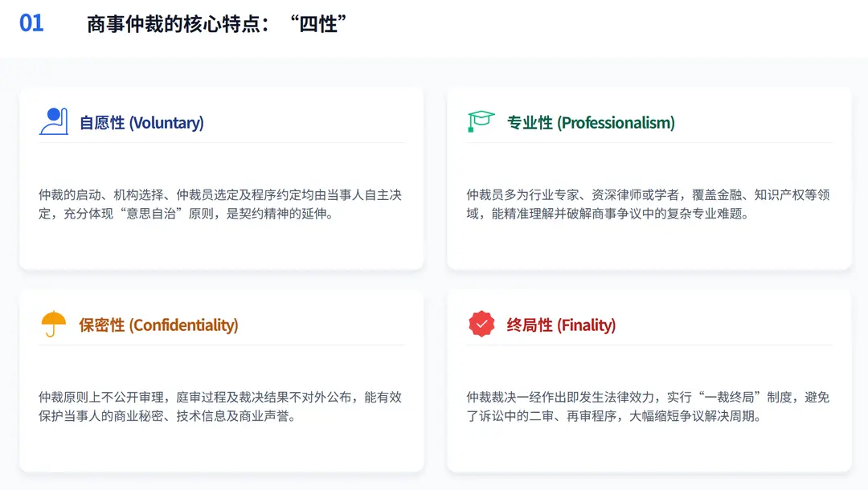Click empty space at bottom of 专业性 card
Screen dimensions: 868x490
pos(649,249)
